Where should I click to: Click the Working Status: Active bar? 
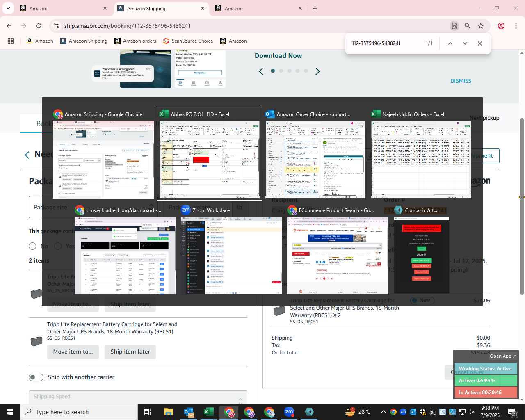pos(485,369)
